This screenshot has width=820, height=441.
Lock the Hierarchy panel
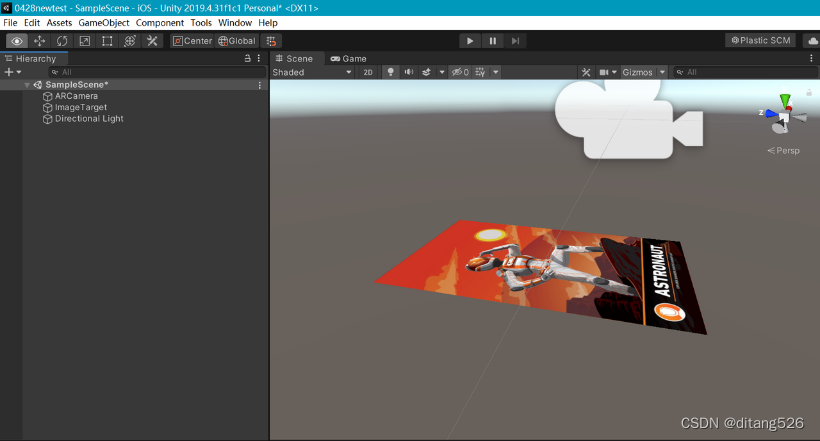pos(247,59)
